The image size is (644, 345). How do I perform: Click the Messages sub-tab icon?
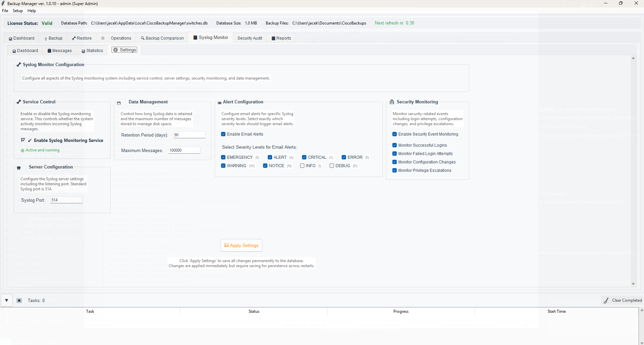tap(49, 51)
